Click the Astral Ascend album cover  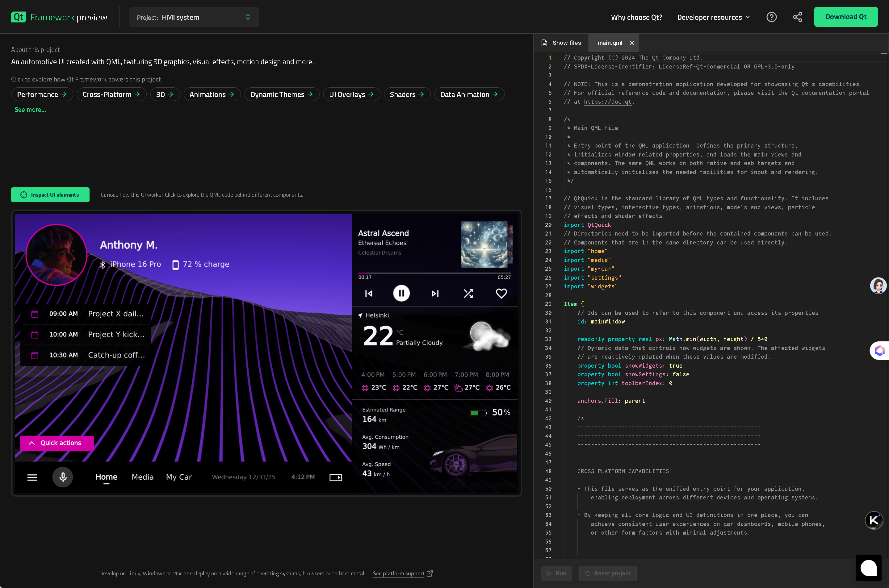(484, 244)
